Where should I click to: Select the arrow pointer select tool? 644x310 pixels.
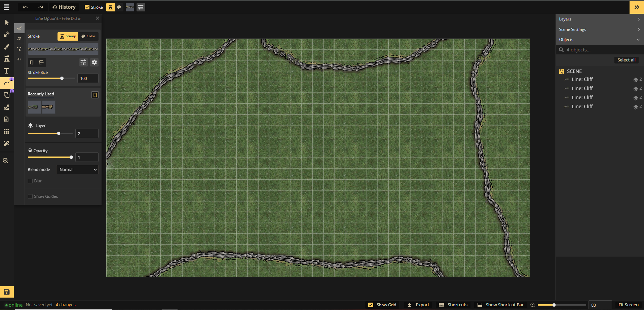click(7, 23)
